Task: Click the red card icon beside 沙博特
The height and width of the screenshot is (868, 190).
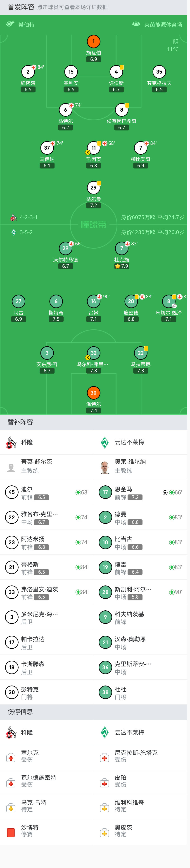Action: tap(11, 833)
